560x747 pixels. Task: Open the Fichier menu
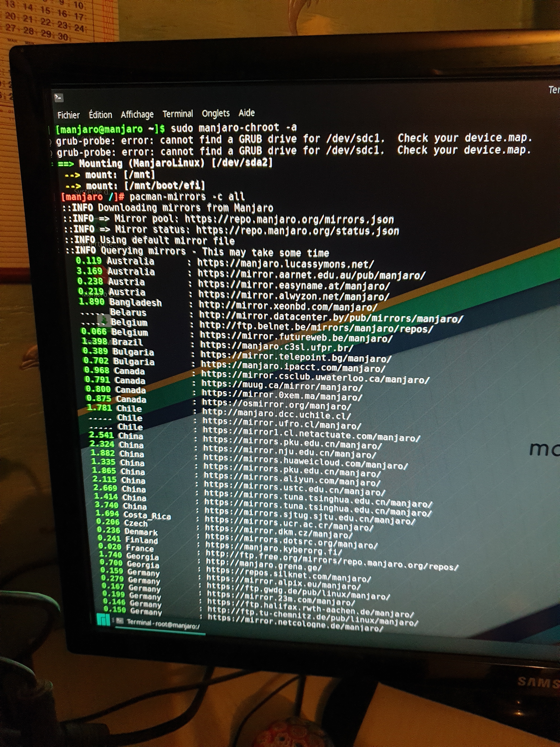(x=69, y=115)
